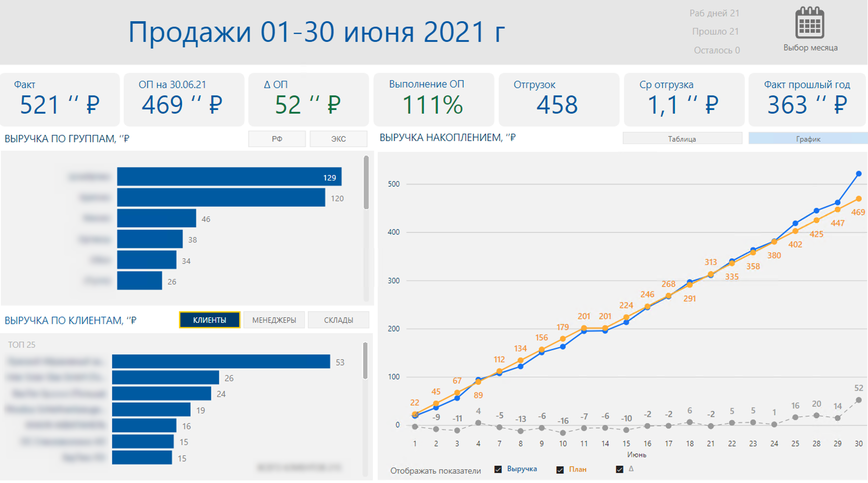Click the clients chart scrollbar

point(365,361)
